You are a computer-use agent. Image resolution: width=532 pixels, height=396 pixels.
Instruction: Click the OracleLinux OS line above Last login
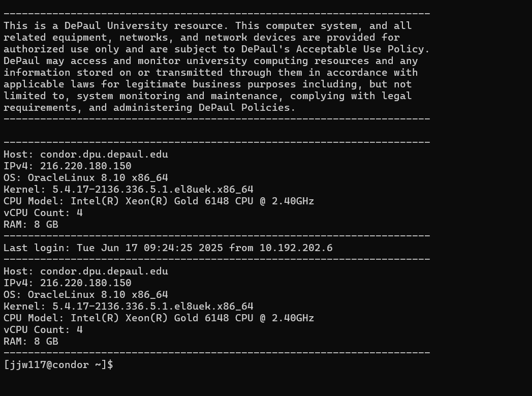point(85,177)
